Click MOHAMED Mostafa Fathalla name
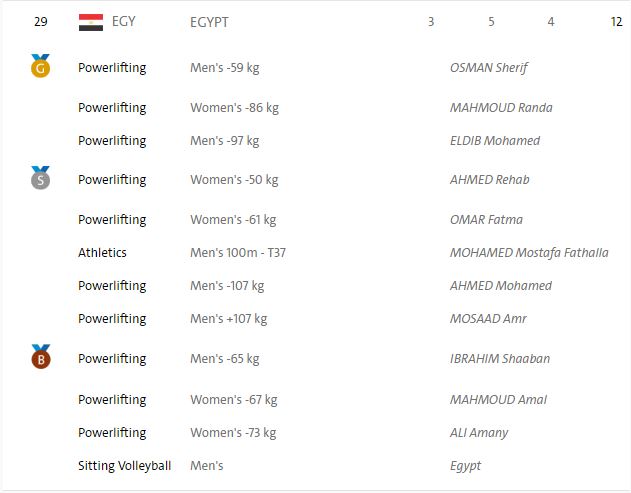This screenshot has height=493, width=631. 528,253
